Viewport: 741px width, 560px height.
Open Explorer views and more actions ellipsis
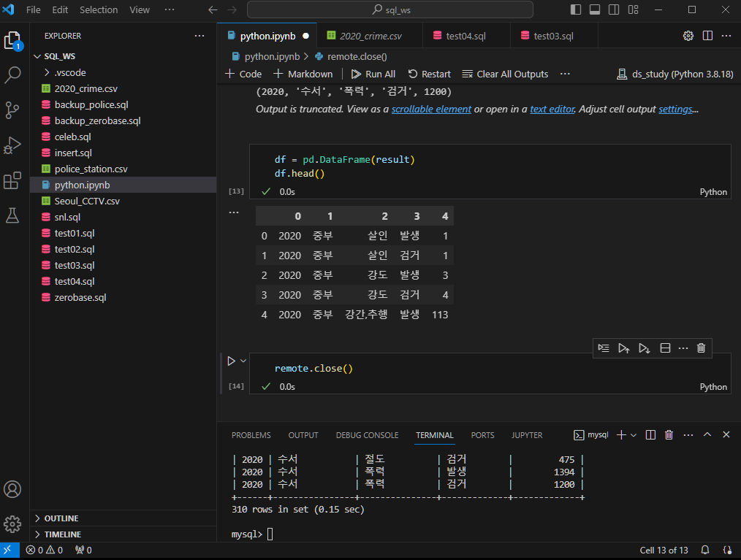pyautogui.click(x=199, y=36)
